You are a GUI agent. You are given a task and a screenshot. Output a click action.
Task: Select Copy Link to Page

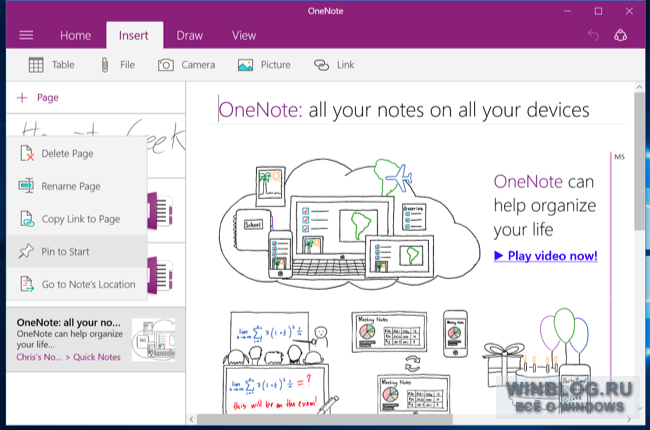pos(77,219)
